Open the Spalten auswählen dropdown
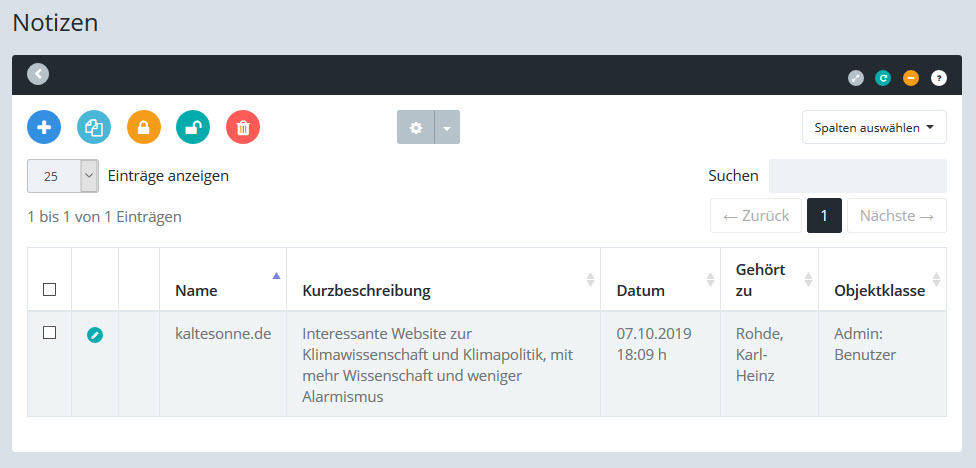 tap(874, 127)
